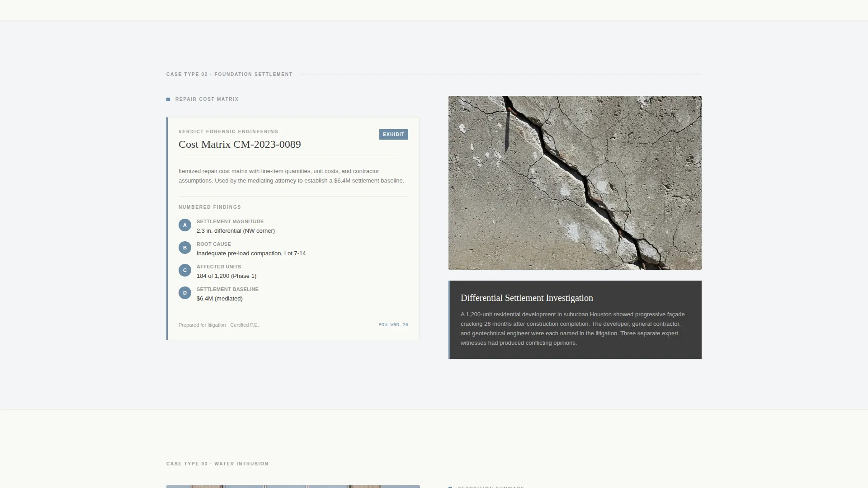Click the circled A finding badge

coord(185,225)
